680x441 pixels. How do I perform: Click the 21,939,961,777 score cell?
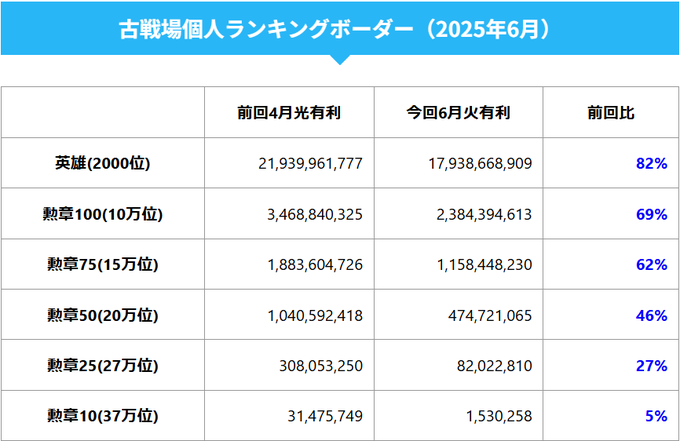click(310, 163)
